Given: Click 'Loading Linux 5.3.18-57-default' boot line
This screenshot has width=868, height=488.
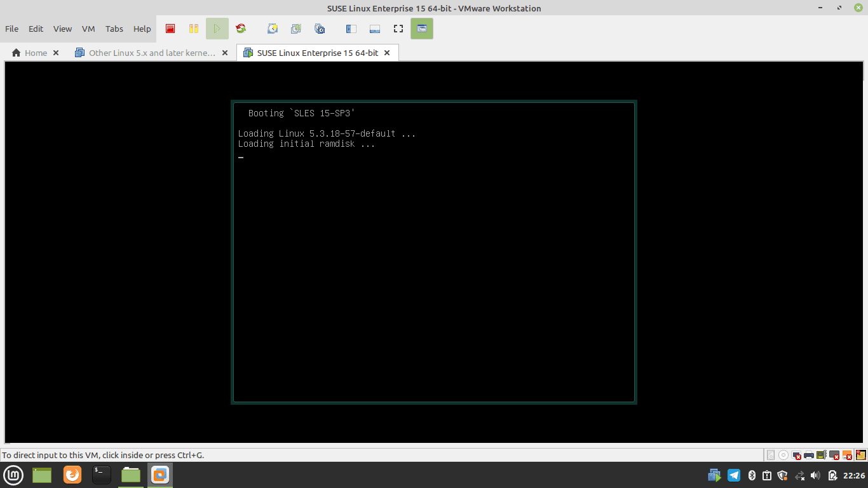Looking at the screenshot, I should pos(327,133).
